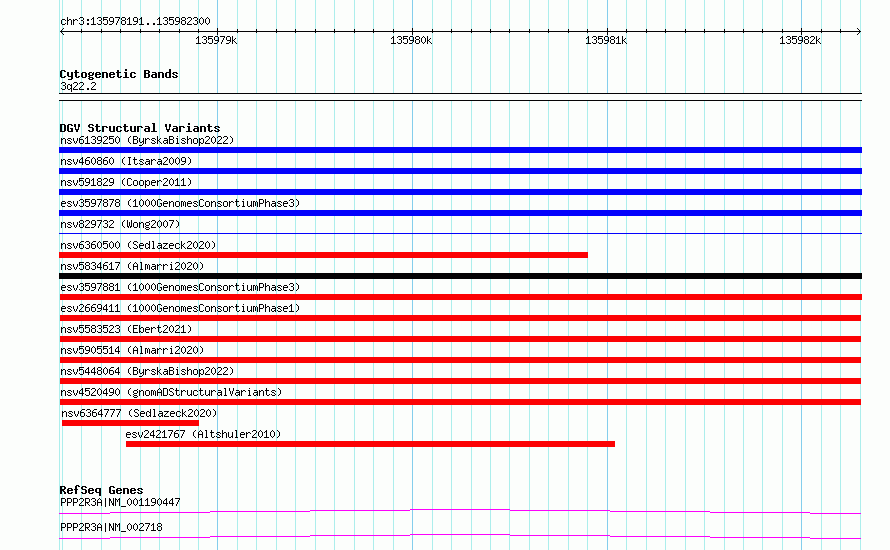
Task: Select the nsv6364777 (Sedlazeck2020) label
Action: click(139, 413)
